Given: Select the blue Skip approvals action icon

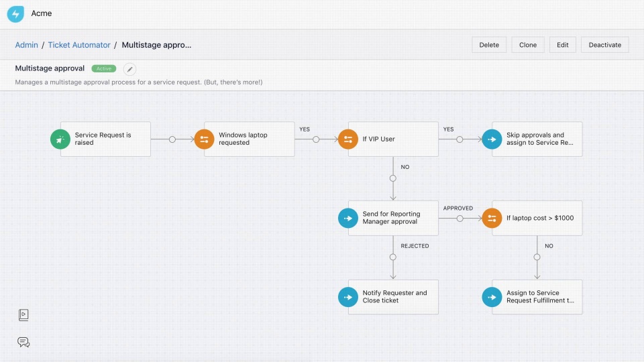Looking at the screenshot, I should click(492, 139).
